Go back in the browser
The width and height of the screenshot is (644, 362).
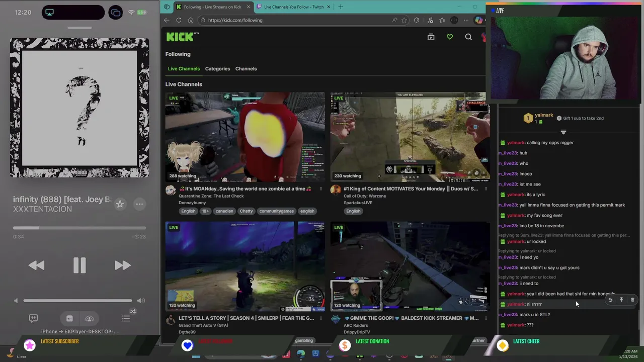point(167,20)
